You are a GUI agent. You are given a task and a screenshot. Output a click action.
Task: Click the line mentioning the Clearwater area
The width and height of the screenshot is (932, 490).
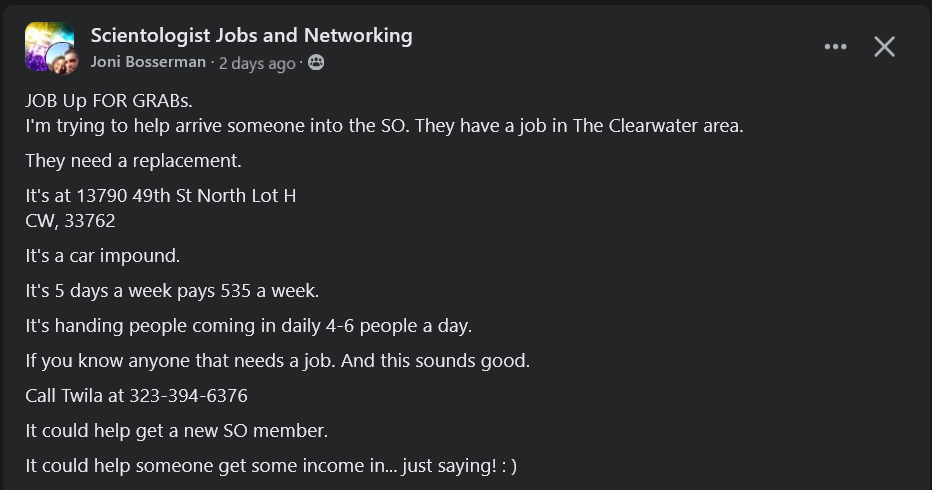coord(384,127)
